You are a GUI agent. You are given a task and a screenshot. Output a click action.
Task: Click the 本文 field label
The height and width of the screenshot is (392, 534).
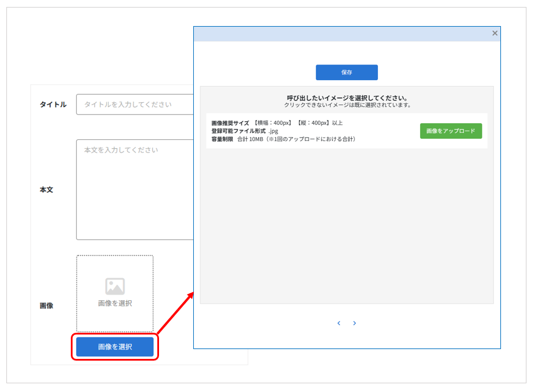(46, 189)
